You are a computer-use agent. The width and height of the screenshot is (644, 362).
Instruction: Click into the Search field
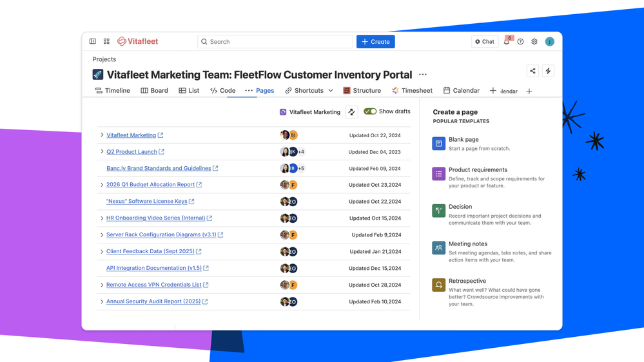(x=275, y=41)
